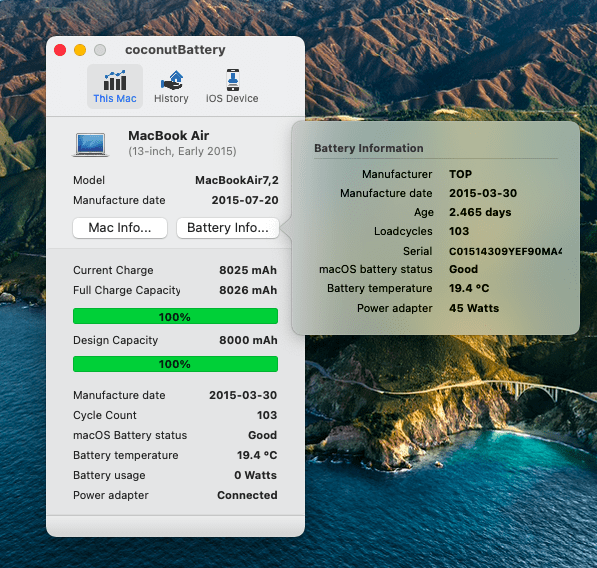Click the MacBook Air laptop icon

click(x=91, y=145)
